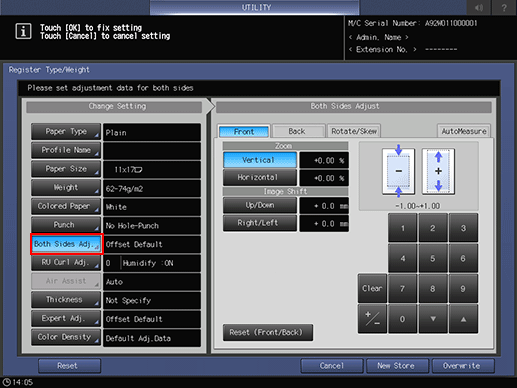The height and width of the screenshot is (388, 517).
Task: Select the zoom reduce (minus) diagram icon
Action: pos(398,171)
